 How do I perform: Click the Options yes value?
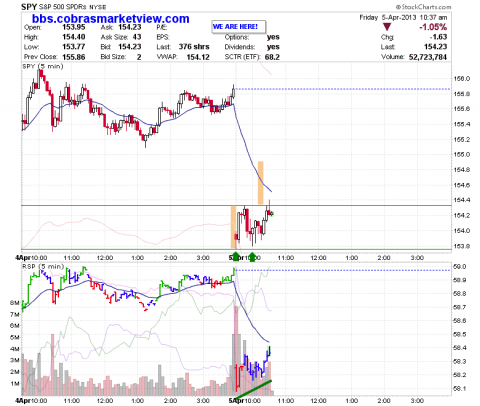273,37
